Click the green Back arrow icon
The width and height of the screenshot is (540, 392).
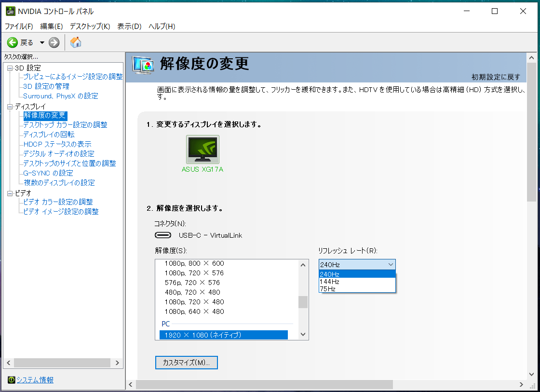13,43
